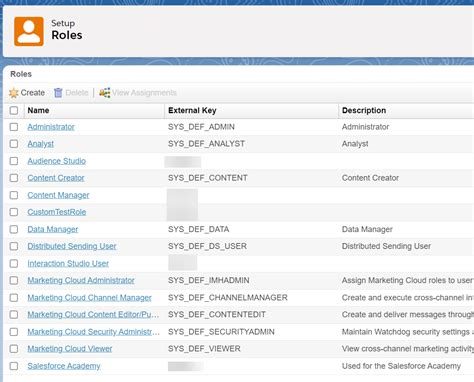Click the View Assignments icon
This screenshot has width=474, height=382.
[104, 93]
